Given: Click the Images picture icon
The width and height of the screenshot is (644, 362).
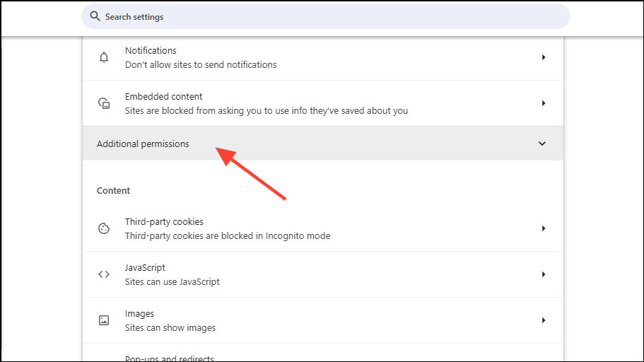Looking at the screenshot, I should pyautogui.click(x=104, y=320).
